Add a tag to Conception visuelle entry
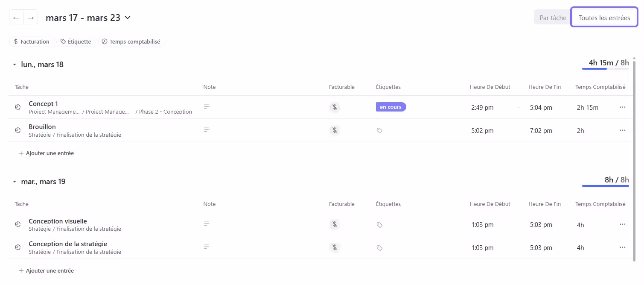This screenshot has width=644, height=285. click(x=379, y=225)
